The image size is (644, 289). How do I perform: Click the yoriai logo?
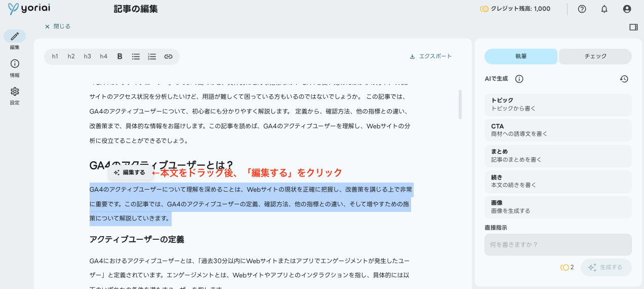(x=29, y=9)
